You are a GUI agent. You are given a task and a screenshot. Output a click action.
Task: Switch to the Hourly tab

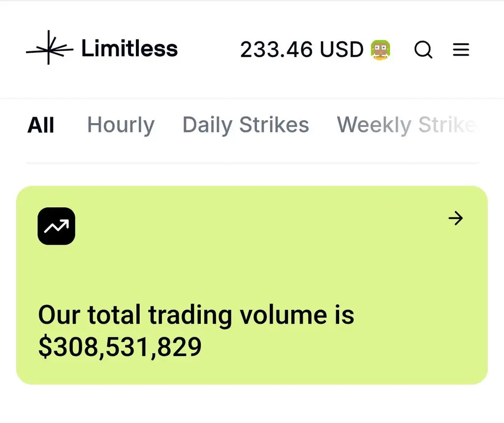[121, 126]
